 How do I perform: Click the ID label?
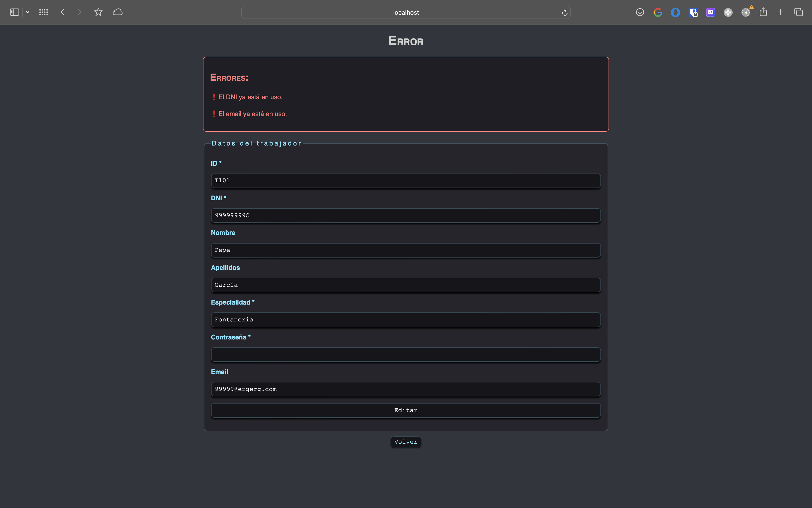pyautogui.click(x=216, y=164)
